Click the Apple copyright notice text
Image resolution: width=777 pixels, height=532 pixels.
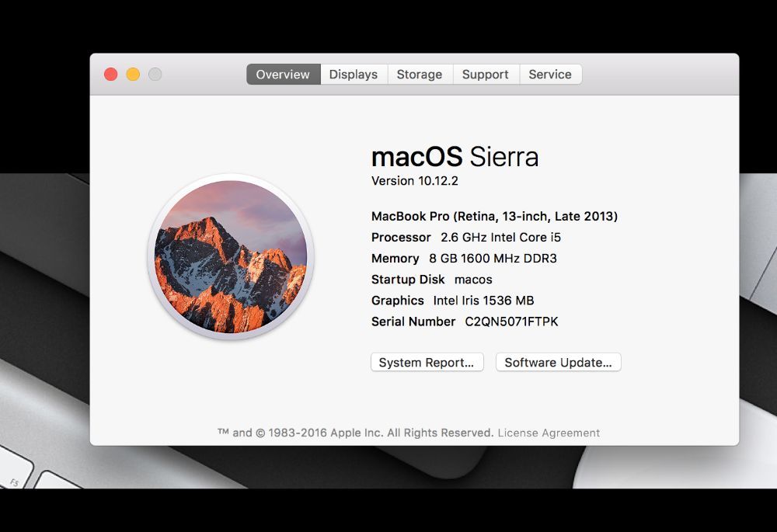(356, 433)
